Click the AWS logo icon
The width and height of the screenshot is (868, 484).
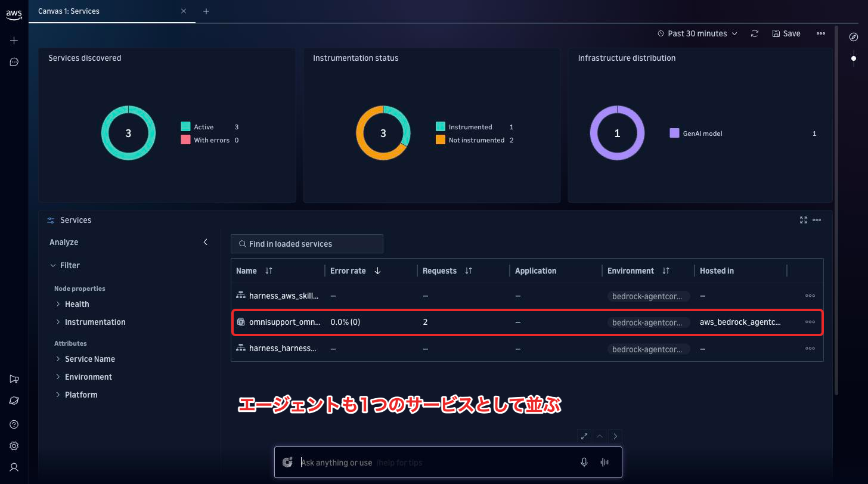14,15
